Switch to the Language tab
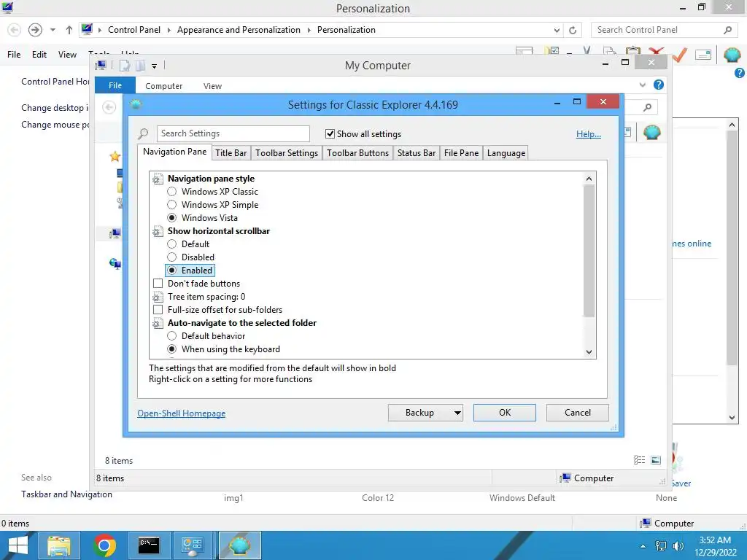Viewport: 747px width, 560px height. pyautogui.click(x=506, y=153)
